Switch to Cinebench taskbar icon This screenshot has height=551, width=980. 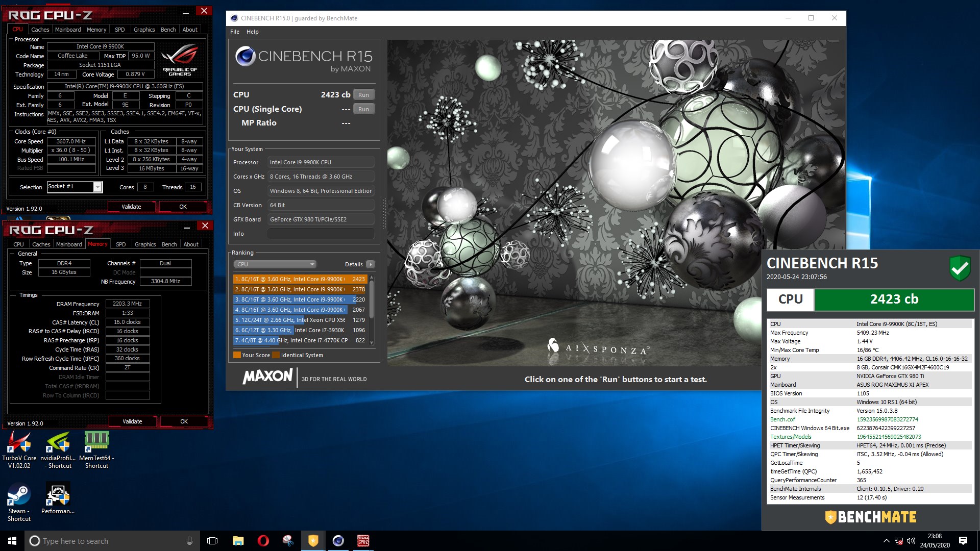point(338,541)
